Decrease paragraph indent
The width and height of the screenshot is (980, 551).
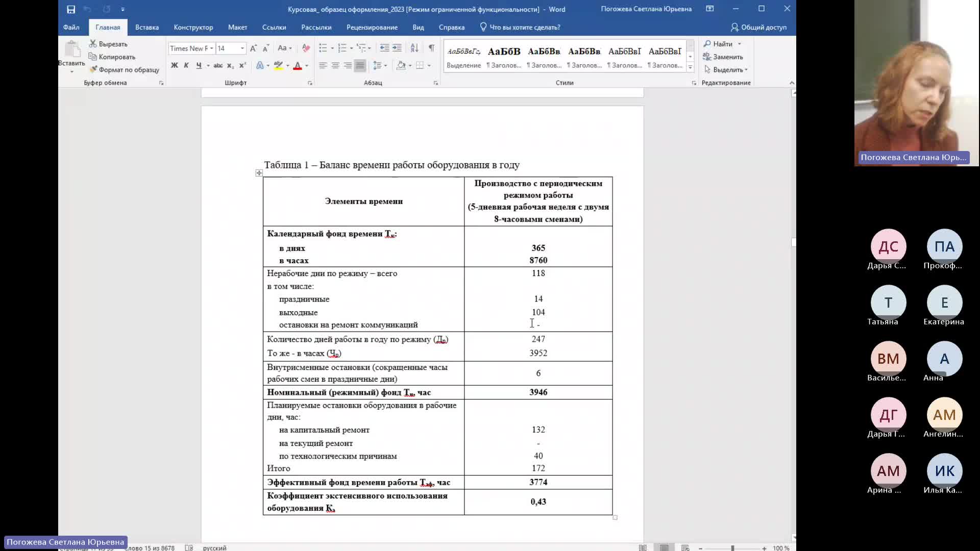tap(385, 48)
